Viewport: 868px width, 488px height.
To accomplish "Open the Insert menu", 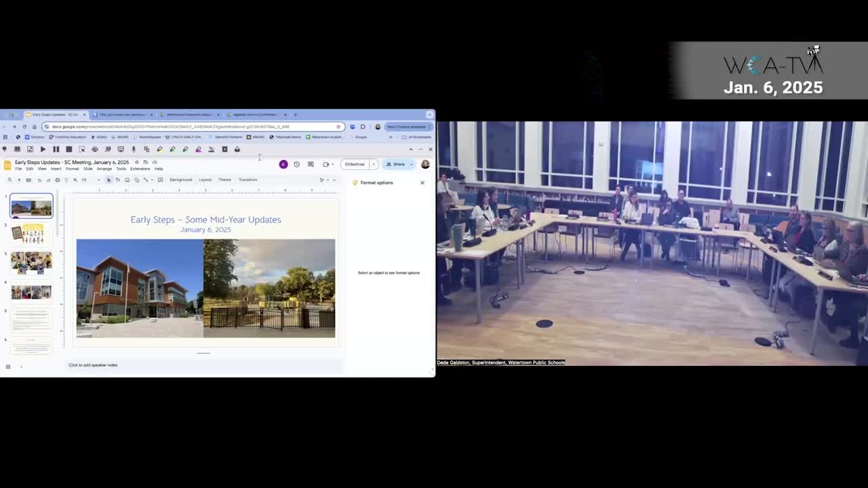I will click(56, 169).
